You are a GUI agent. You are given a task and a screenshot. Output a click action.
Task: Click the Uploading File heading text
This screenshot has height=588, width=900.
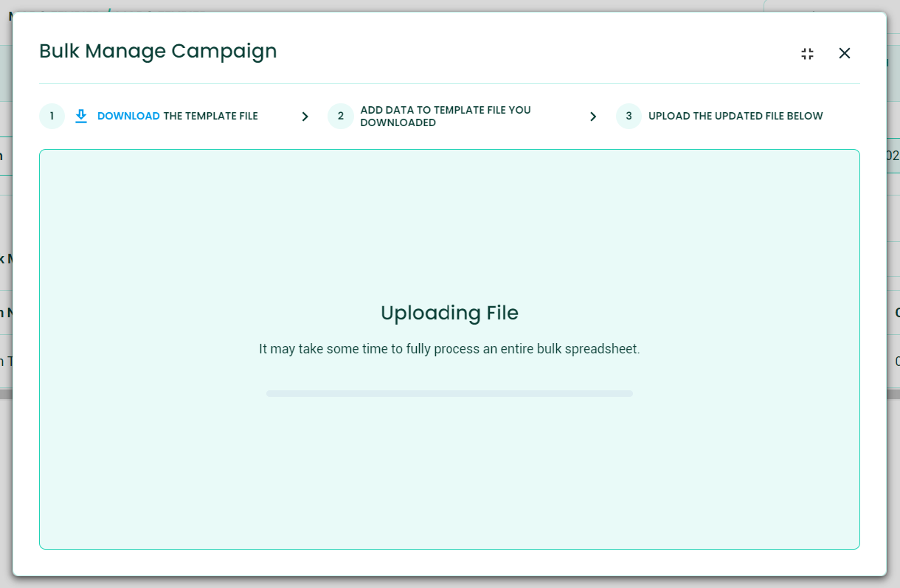(x=449, y=313)
